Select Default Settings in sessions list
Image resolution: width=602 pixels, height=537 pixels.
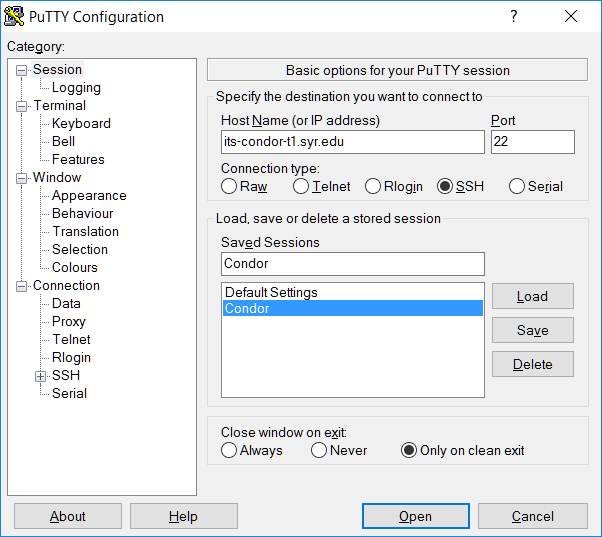tap(352, 292)
